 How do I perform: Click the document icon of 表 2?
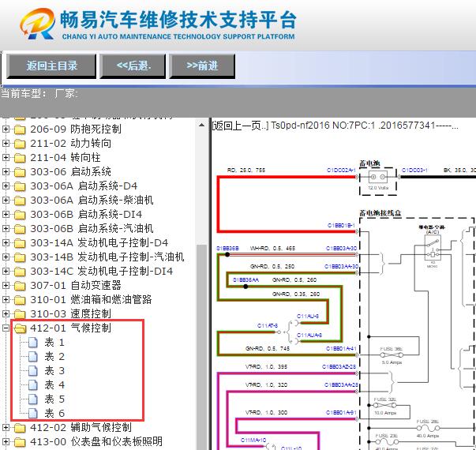point(33,357)
